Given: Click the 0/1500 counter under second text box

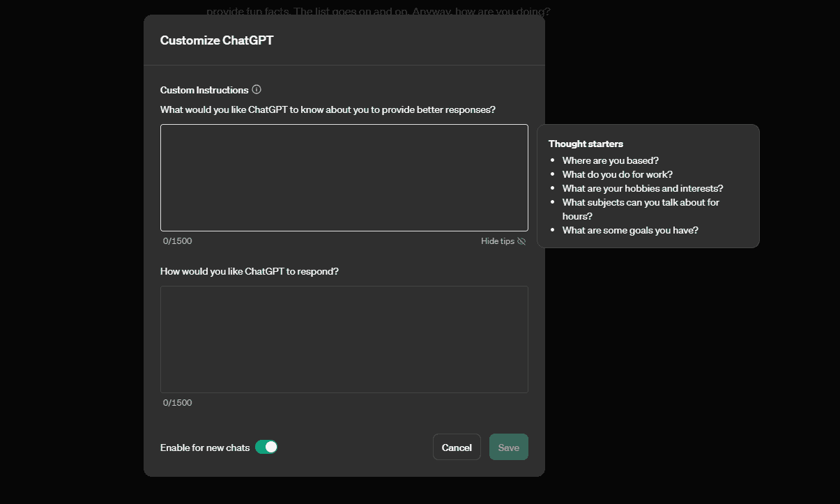Looking at the screenshot, I should tap(178, 403).
